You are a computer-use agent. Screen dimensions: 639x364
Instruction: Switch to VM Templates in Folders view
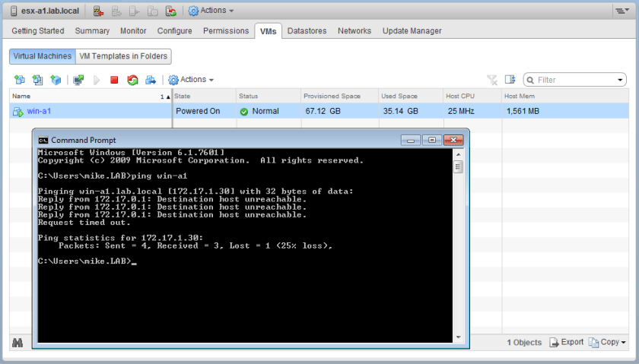click(x=123, y=56)
